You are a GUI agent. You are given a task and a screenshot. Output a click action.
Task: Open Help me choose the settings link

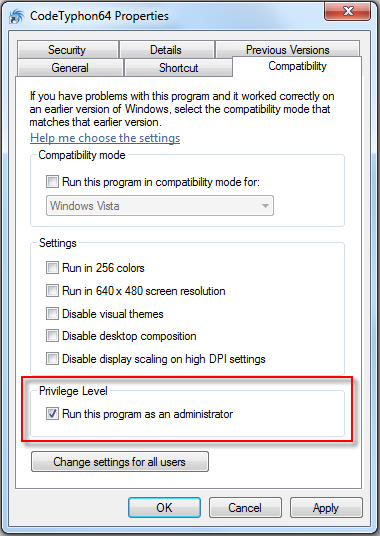coord(105,138)
